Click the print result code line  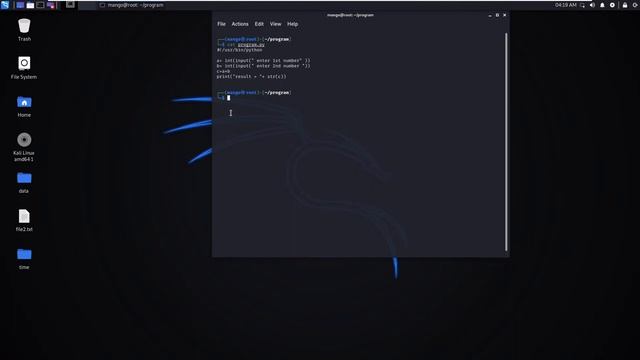click(251, 76)
